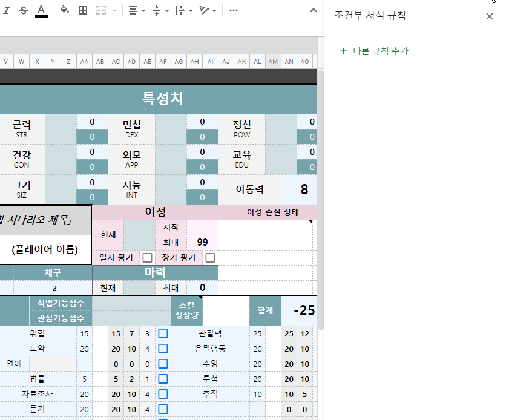Select the 투척 skill cell
Screen dimensions: 506x420
click(x=210, y=379)
